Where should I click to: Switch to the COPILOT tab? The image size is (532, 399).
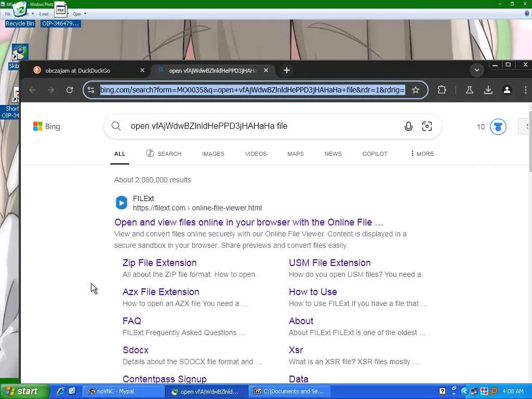375,154
